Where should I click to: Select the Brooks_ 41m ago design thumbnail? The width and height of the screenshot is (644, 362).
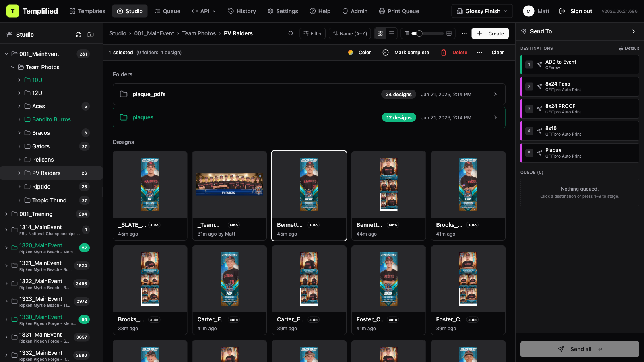pos(468,185)
